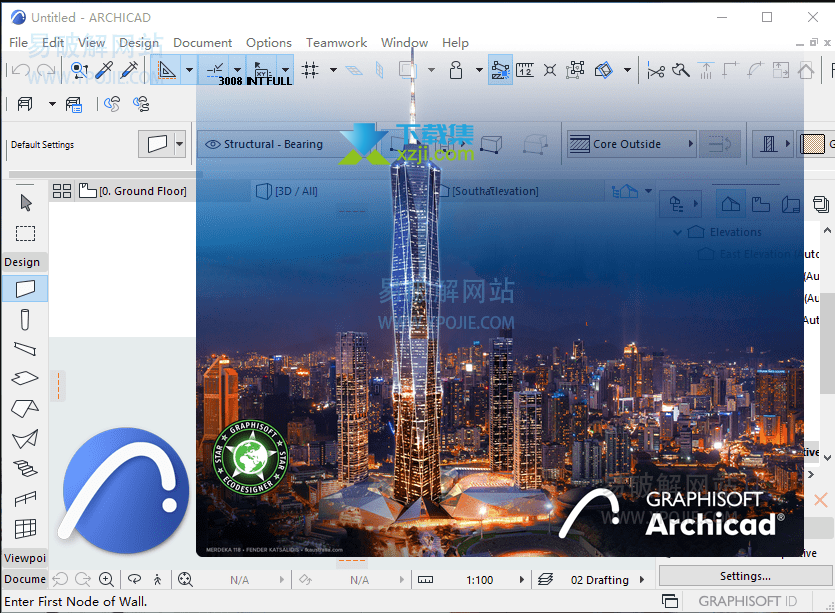Image resolution: width=835 pixels, height=613 pixels.
Task: Click the Settings... button in navigator
Action: tap(745, 576)
